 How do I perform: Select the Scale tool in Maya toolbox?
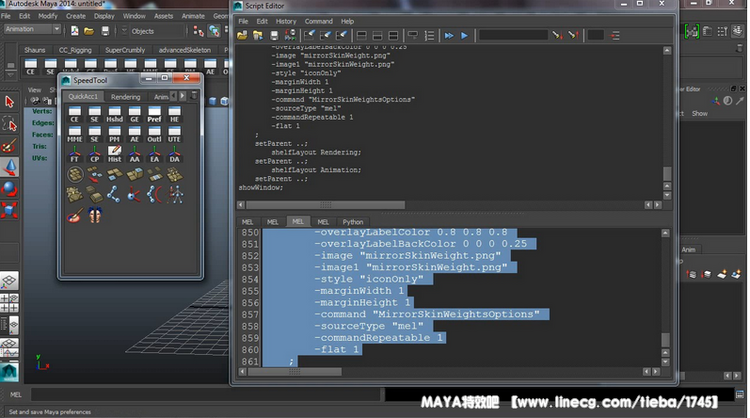pos(9,210)
